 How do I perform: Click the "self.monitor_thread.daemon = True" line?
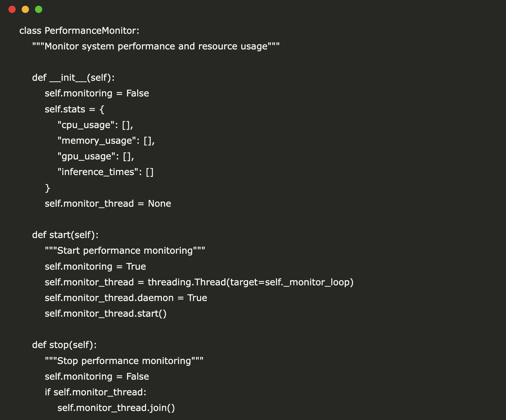[x=126, y=298]
